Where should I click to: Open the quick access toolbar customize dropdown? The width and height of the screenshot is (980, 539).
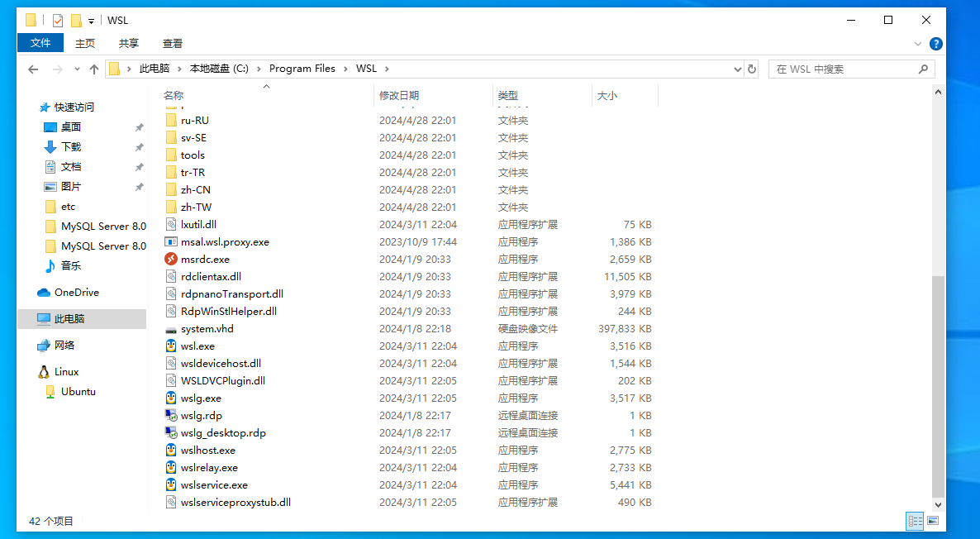pos(91,21)
